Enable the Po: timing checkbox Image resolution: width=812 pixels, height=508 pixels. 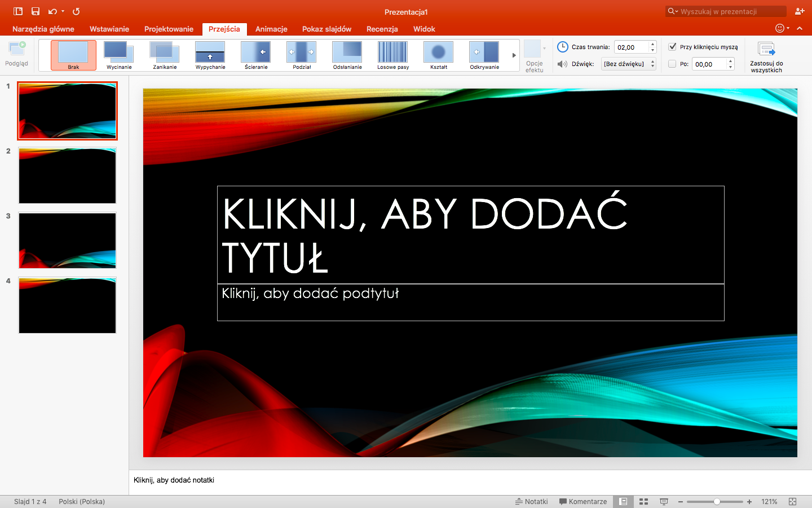(672, 64)
